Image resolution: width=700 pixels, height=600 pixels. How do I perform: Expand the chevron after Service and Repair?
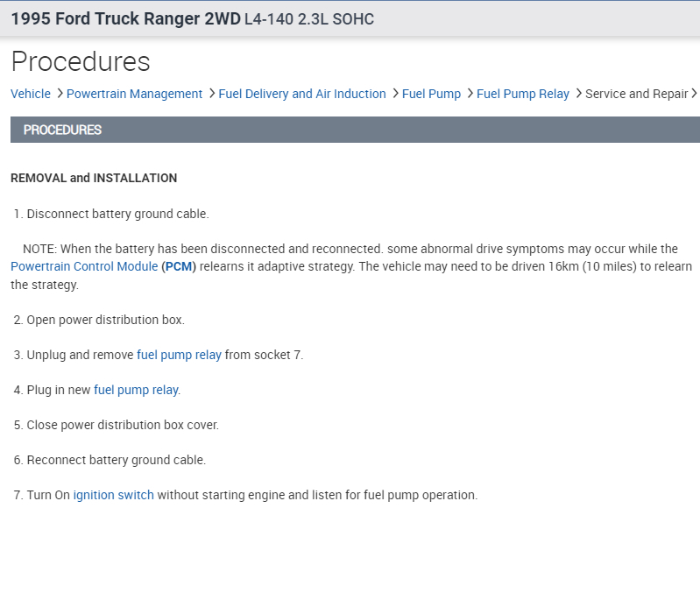pos(695,94)
